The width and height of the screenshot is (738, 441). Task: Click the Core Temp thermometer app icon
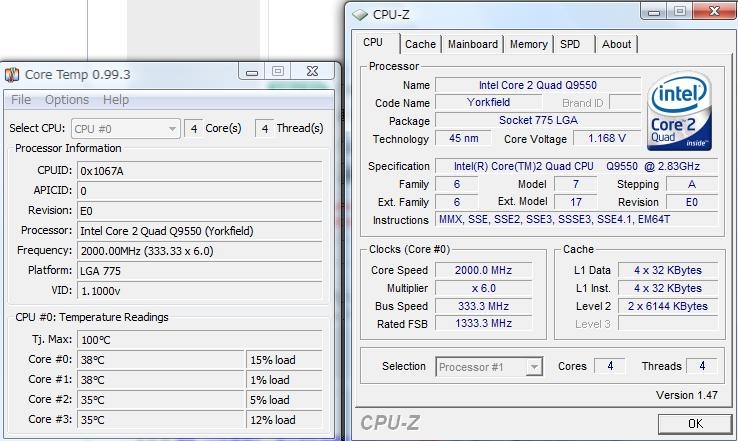click(12, 74)
